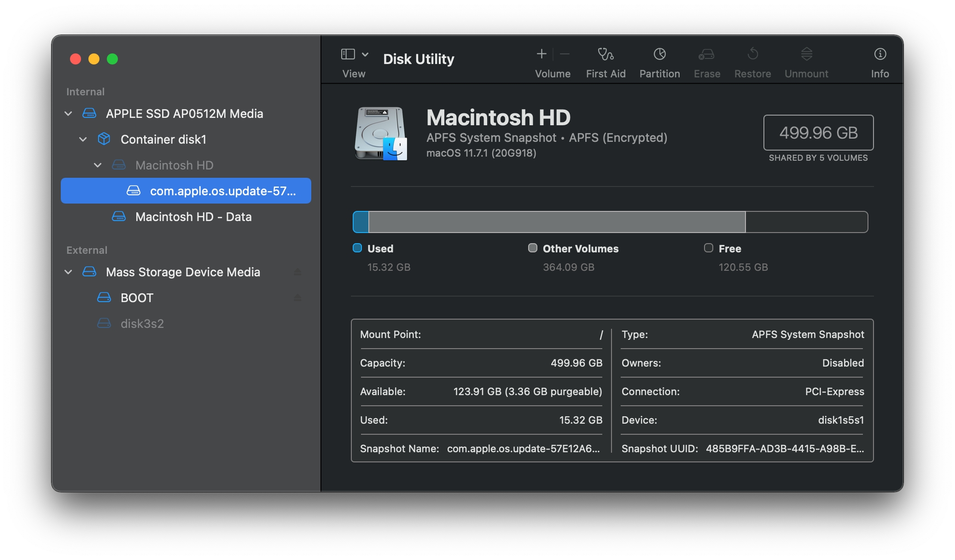Remove volume using the minus icon
The width and height of the screenshot is (955, 560).
pos(565,54)
